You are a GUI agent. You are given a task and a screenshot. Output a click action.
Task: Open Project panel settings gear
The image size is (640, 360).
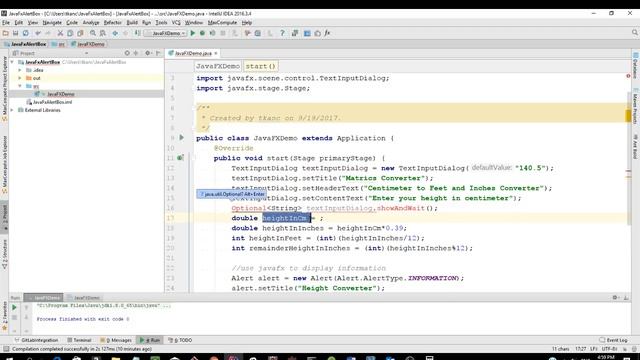[x=148, y=53]
